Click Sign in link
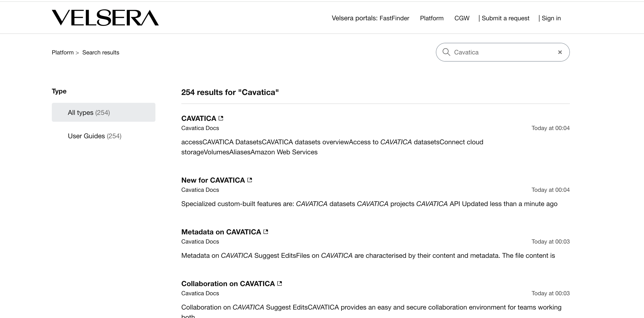Viewport: 644px width, 318px height. pos(551,18)
